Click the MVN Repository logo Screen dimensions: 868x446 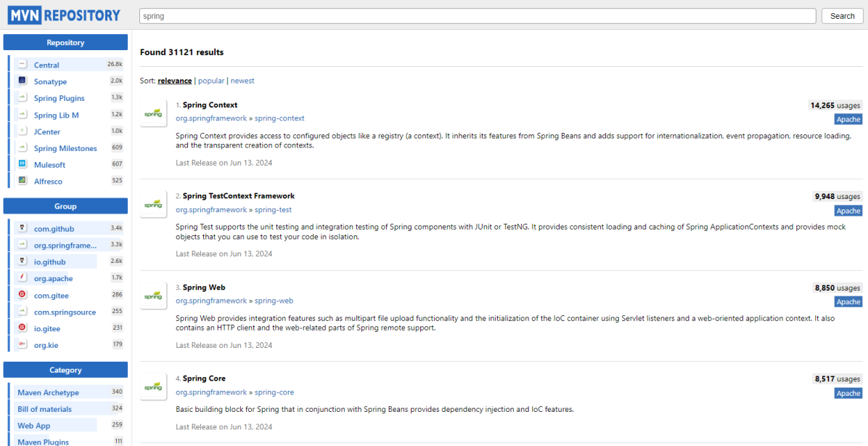point(64,15)
